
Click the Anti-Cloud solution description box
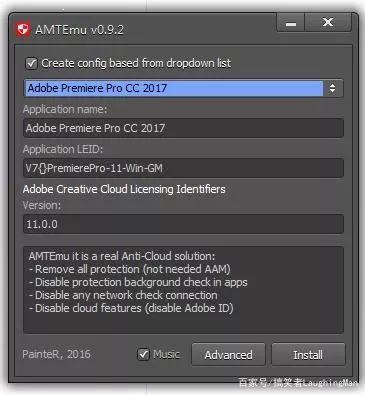pyautogui.click(x=183, y=290)
